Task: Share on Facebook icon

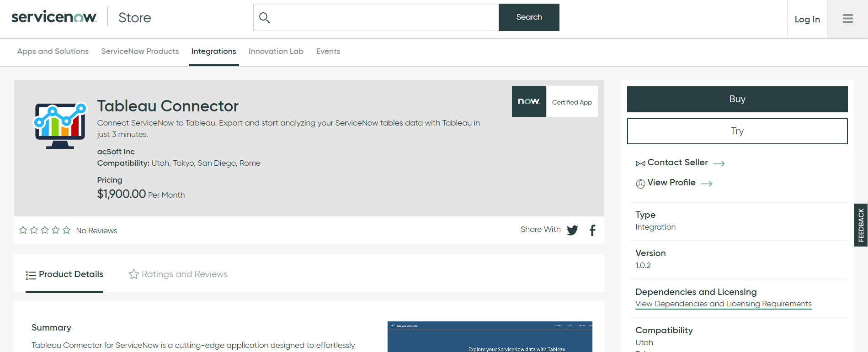Action: pos(592,230)
